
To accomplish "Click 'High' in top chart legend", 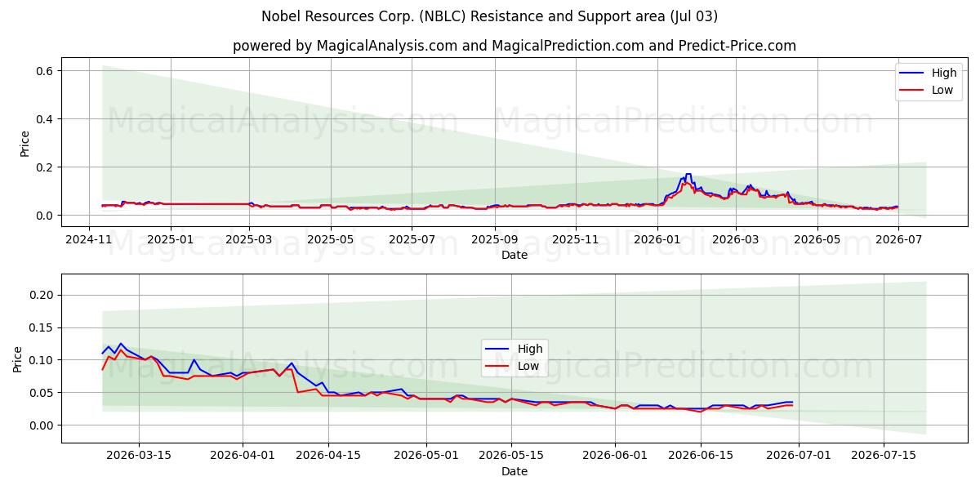I will click(943, 73).
